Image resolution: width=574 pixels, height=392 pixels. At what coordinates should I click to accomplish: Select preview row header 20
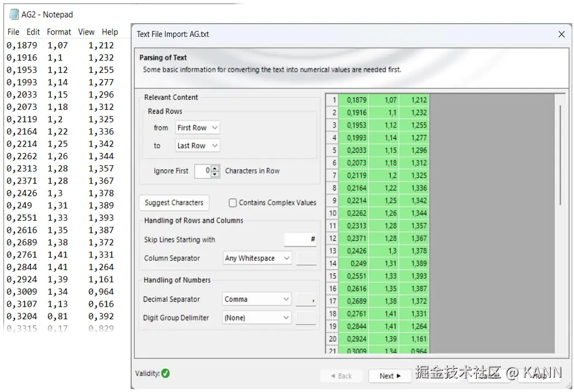[332, 339]
